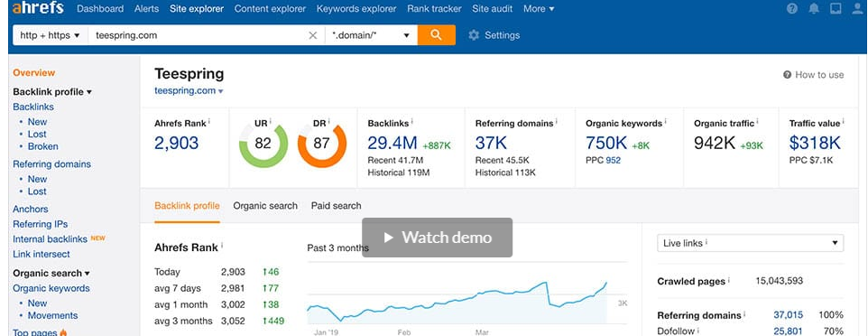The width and height of the screenshot is (868, 336).
Task: Click the PPC 952 keywords link
Action: (613, 160)
